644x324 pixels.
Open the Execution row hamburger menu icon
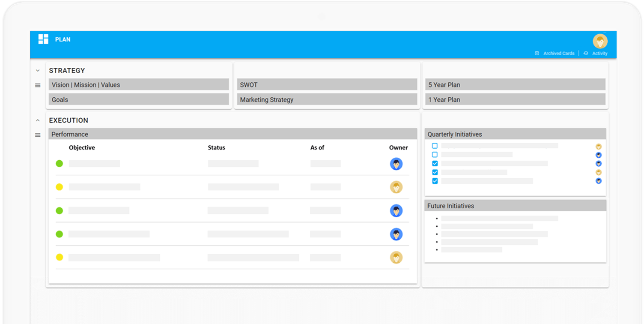click(x=38, y=135)
